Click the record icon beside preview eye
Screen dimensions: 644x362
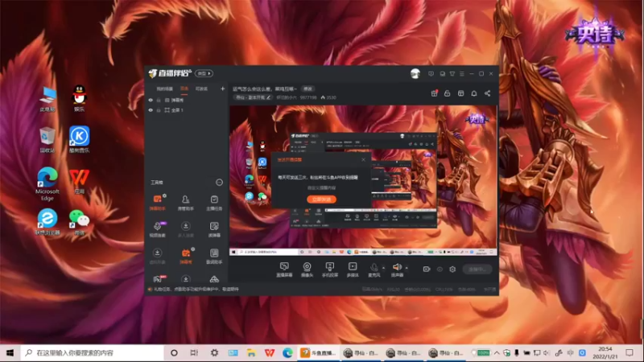pyautogui.click(x=427, y=269)
